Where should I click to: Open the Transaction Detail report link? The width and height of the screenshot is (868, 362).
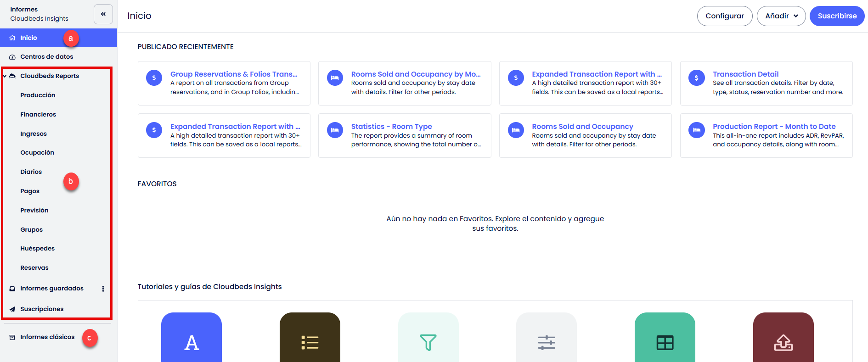click(x=745, y=74)
